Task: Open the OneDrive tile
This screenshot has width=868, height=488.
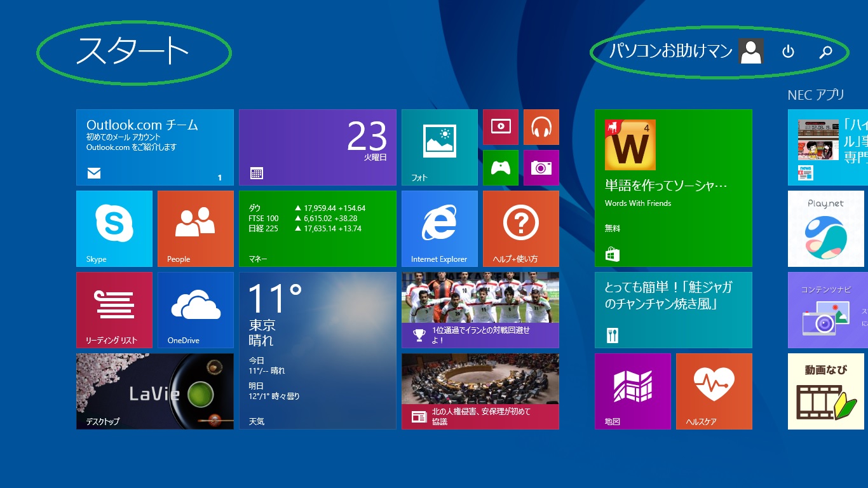Action: tap(196, 310)
